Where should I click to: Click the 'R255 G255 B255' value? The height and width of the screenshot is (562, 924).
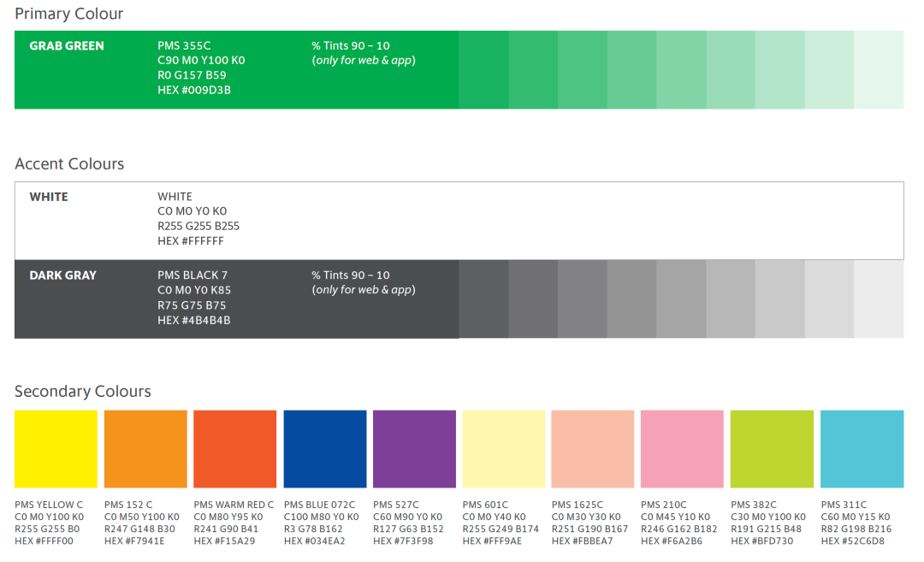198,226
